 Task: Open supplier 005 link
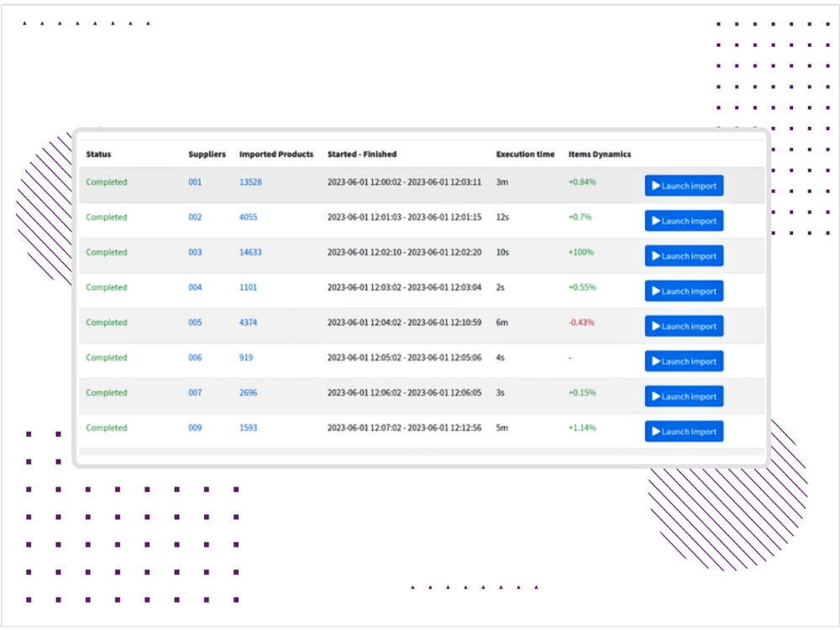[195, 323]
